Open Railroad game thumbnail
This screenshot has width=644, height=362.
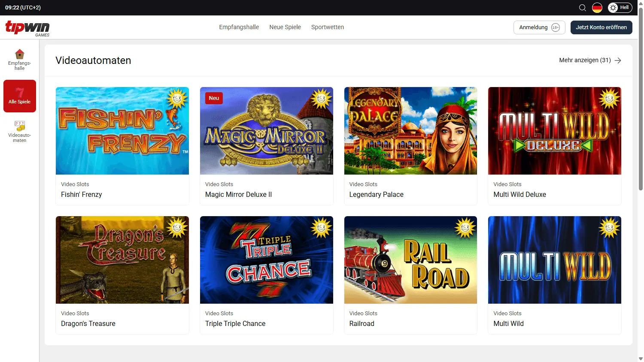click(x=410, y=260)
